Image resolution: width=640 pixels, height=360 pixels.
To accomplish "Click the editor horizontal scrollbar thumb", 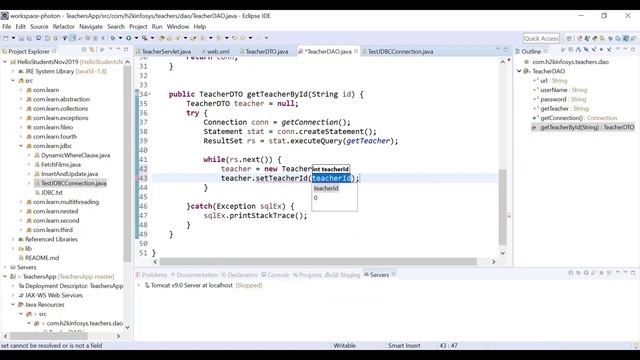I will pyautogui.click(x=318, y=262).
